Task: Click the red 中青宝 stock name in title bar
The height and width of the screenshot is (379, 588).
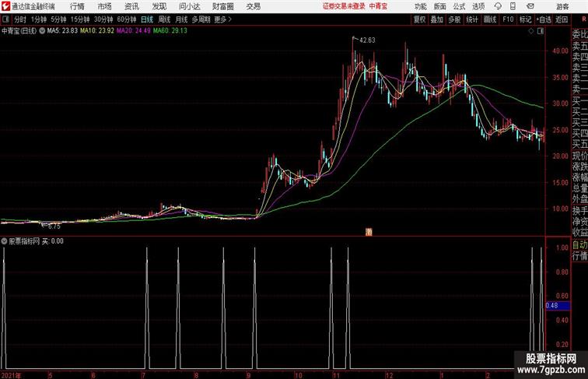Action: [x=378, y=6]
